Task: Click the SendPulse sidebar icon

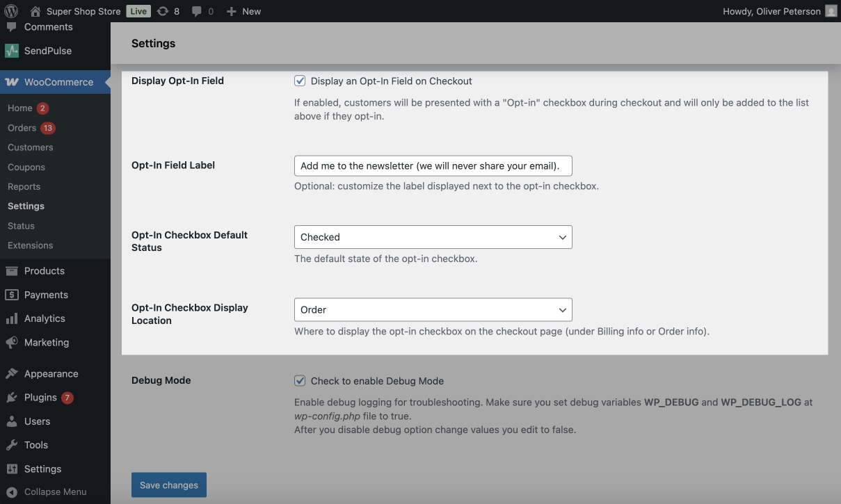Action: click(11, 51)
